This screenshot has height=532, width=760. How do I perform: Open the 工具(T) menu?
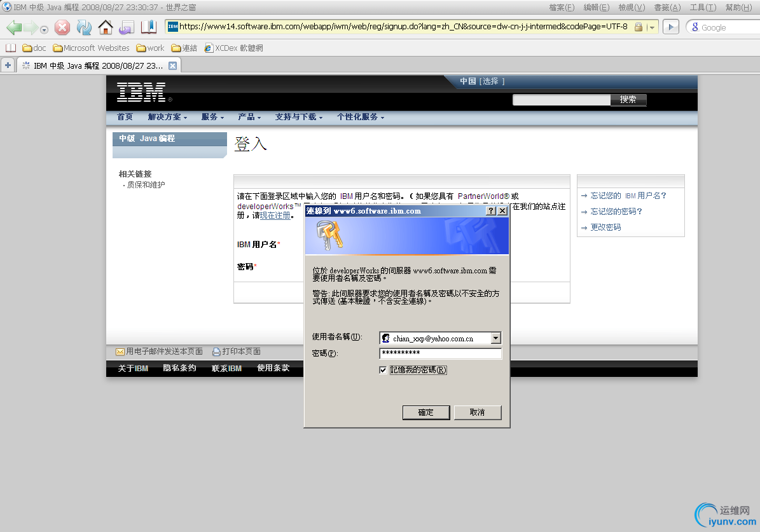(x=703, y=7)
